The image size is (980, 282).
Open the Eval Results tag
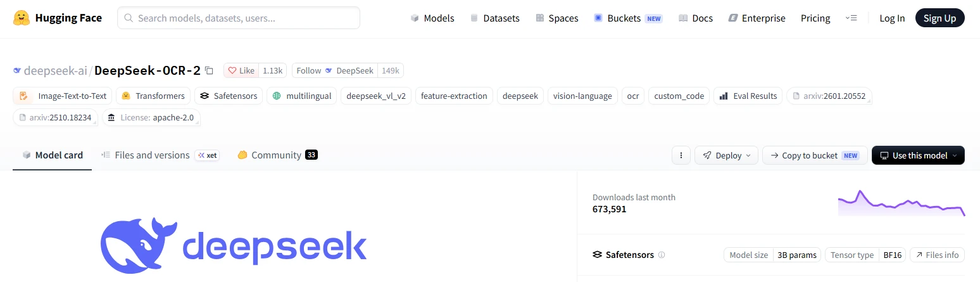click(x=748, y=96)
